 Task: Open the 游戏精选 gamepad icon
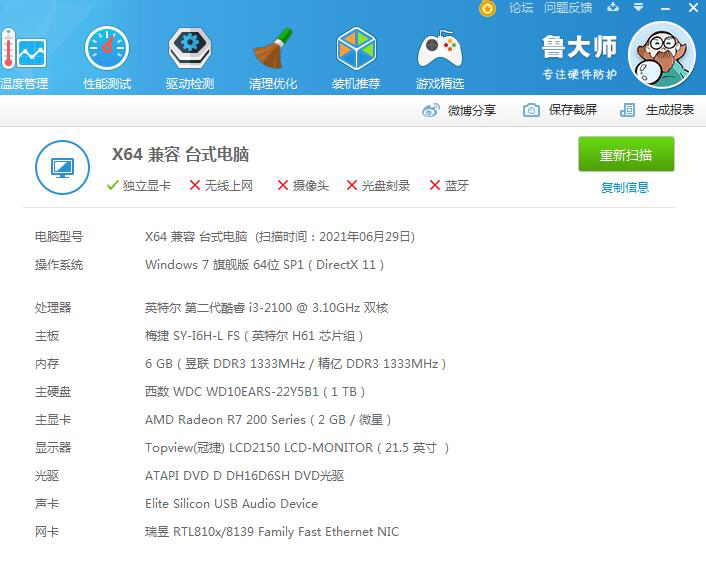point(439,50)
